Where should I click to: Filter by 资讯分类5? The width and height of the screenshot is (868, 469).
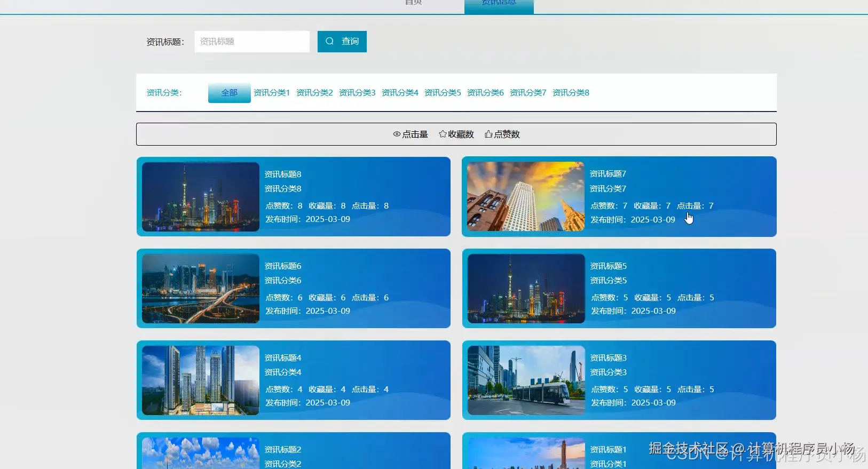(443, 93)
